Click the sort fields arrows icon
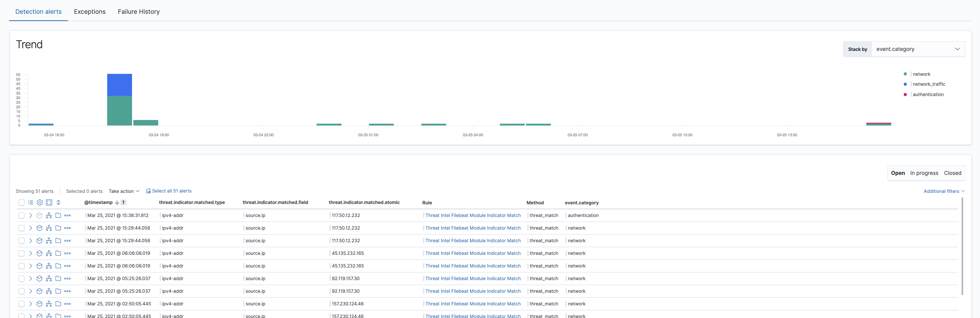Viewport: 980px width, 318px height. (59, 202)
